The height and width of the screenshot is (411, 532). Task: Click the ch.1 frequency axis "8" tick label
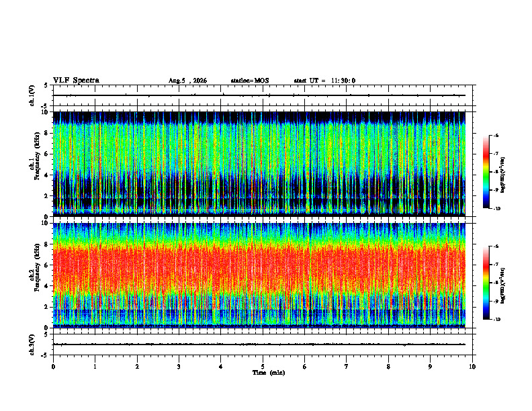(x=47, y=133)
